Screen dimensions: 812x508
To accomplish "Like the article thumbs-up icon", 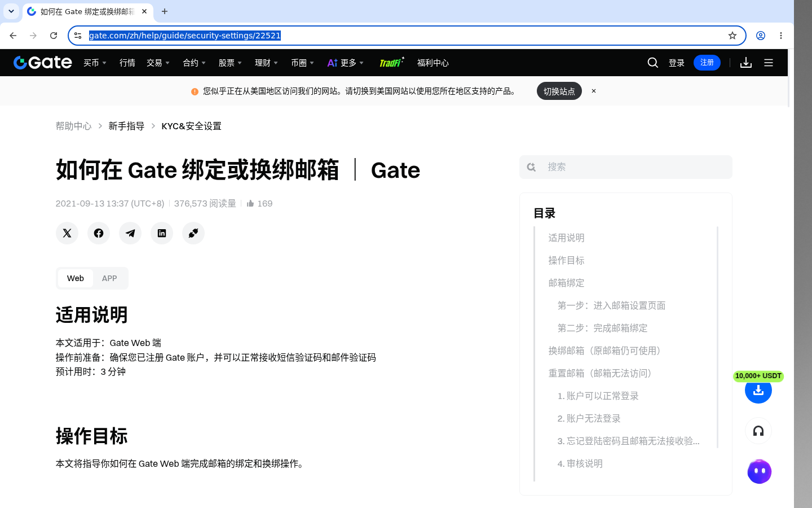I will tap(250, 203).
